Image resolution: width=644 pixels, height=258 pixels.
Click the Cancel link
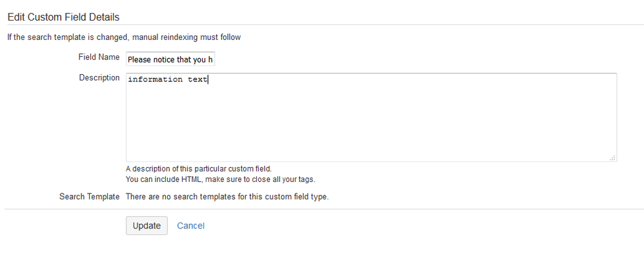point(190,226)
